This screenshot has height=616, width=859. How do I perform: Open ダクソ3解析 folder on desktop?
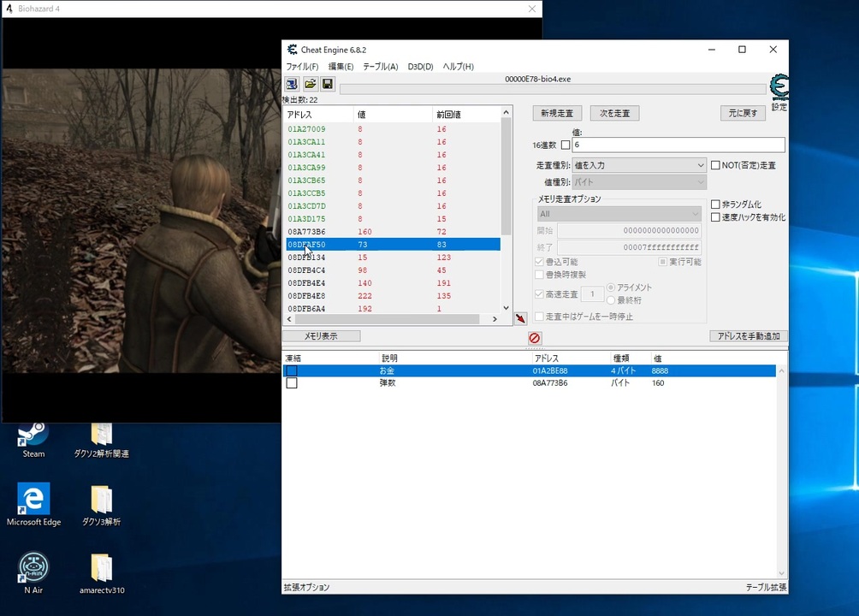coord(101,505)
